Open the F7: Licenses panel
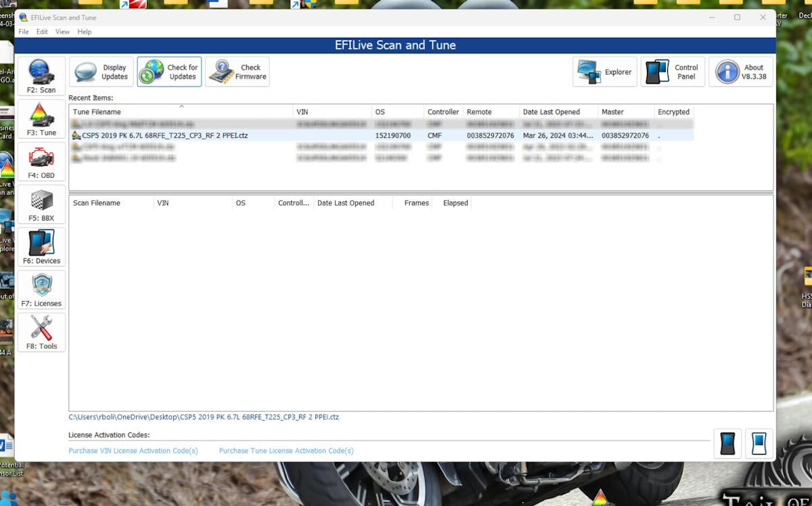The width and height of the screenshot is (812, 506). point(41,290)
